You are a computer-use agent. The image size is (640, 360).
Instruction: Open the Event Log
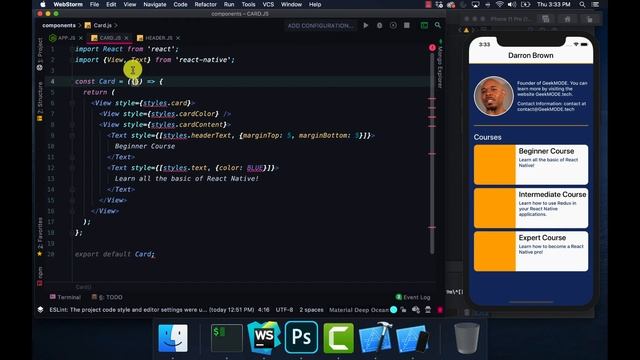(x=413, y=297)
